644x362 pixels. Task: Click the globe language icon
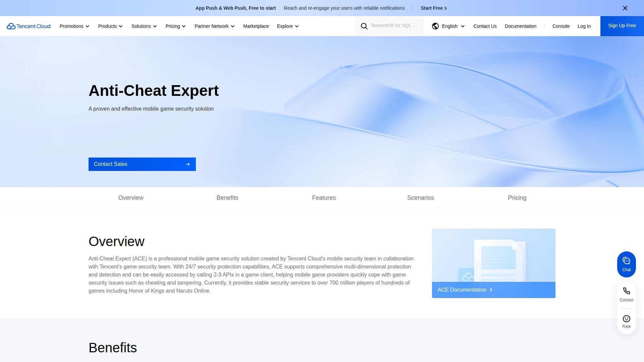pyautogui.click(x=435, y=26)
